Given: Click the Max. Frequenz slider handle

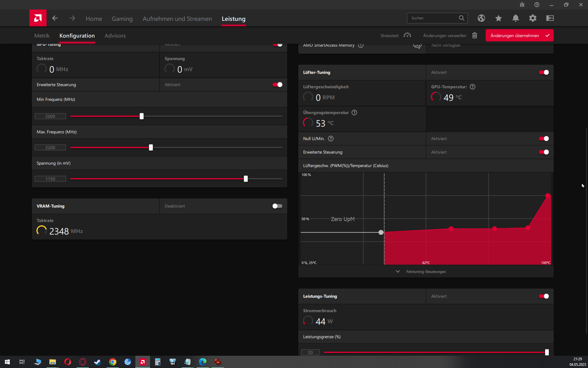Looking at the screenshot, I should [x=151, y=148].
